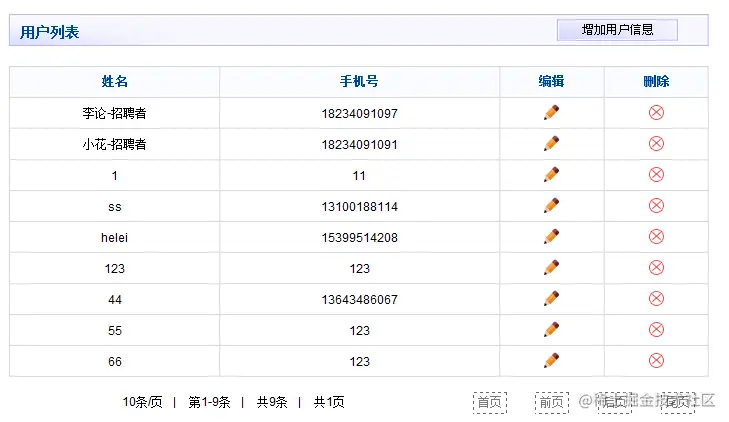Click the pencil edit icon for 李论-招聘者
The image size is (729, 422).
tap(551, 112)
